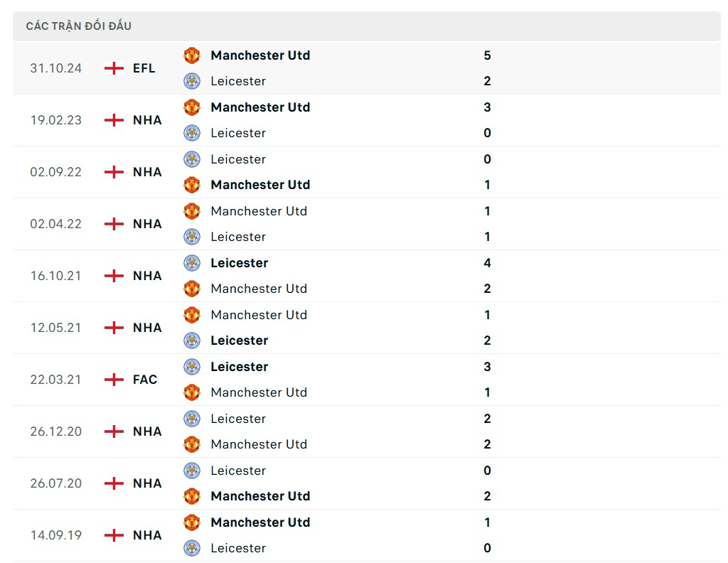The width and height of the screenshot is (728, 563).
Task: Select the FAC competition label
Action: coord(145,380)
